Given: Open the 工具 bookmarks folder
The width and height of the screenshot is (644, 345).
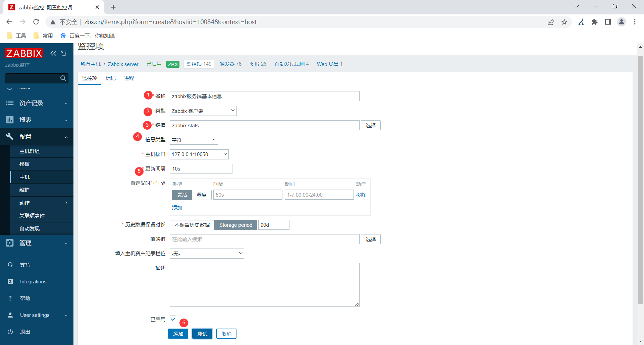Looking at the screenshot, I should [16, 36].
